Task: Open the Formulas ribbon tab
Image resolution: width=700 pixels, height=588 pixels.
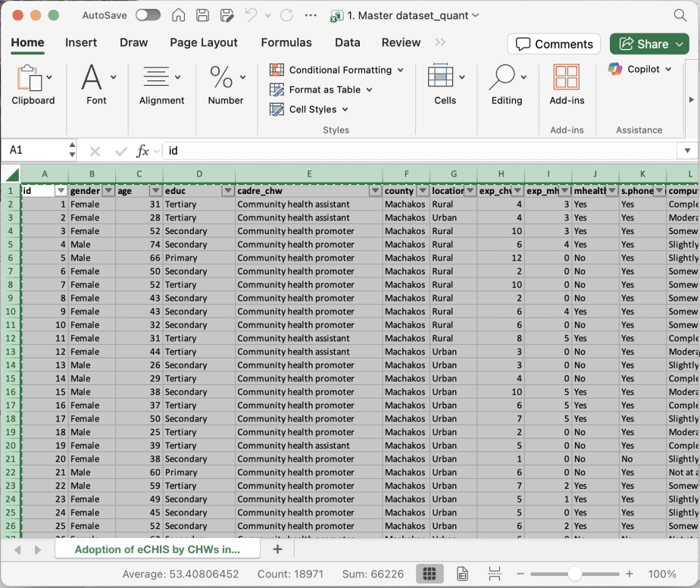Action: pyautogui.click(x=286, y=42)
